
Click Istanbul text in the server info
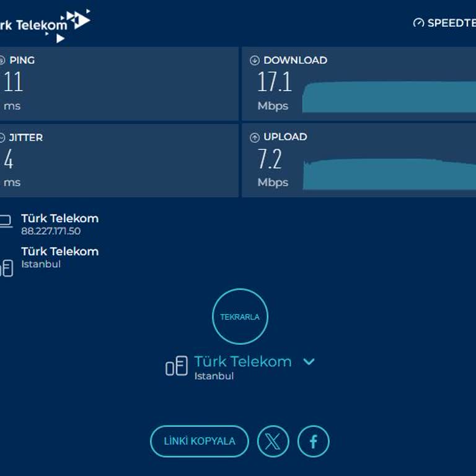click(41, 264)
